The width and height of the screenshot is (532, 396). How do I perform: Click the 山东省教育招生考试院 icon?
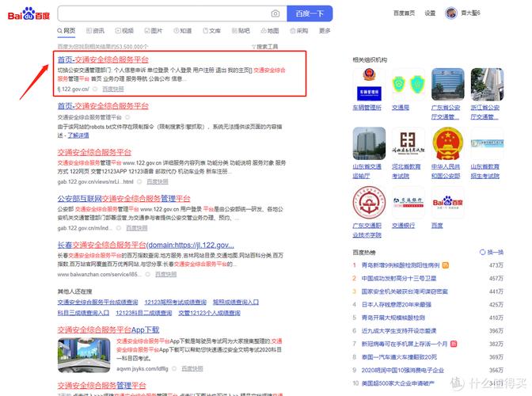tap(487, 143)
